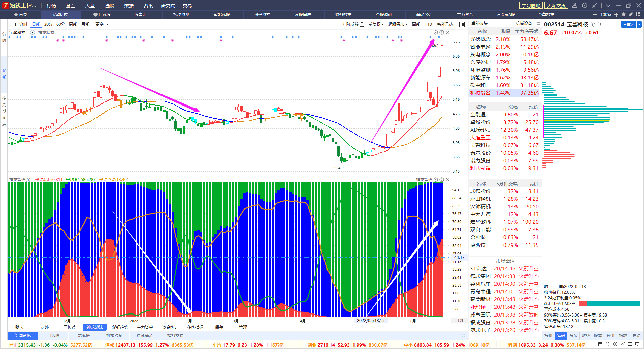Click the exclamation info icon beside stock name
Viewport: 644px width, 349px height.
coord(601,25)
